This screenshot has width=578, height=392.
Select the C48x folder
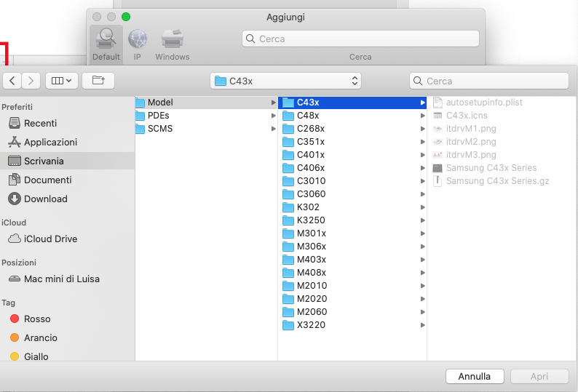click(x=352, y=116)
